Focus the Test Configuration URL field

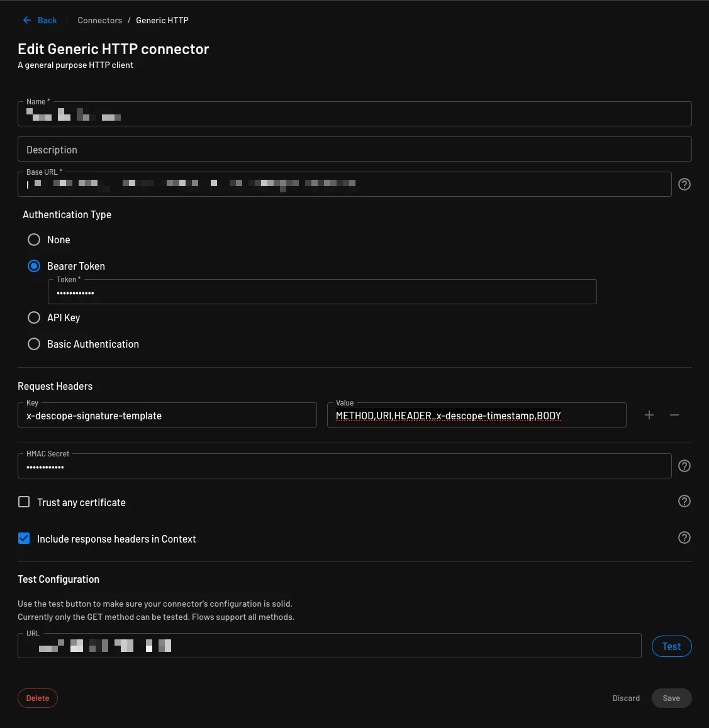point(330,646)
